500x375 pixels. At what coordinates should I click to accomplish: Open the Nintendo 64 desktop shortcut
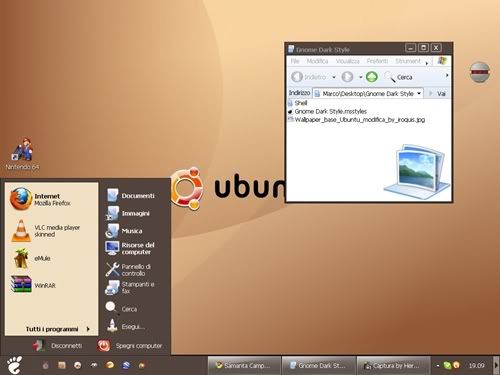[x=22, y=154]
